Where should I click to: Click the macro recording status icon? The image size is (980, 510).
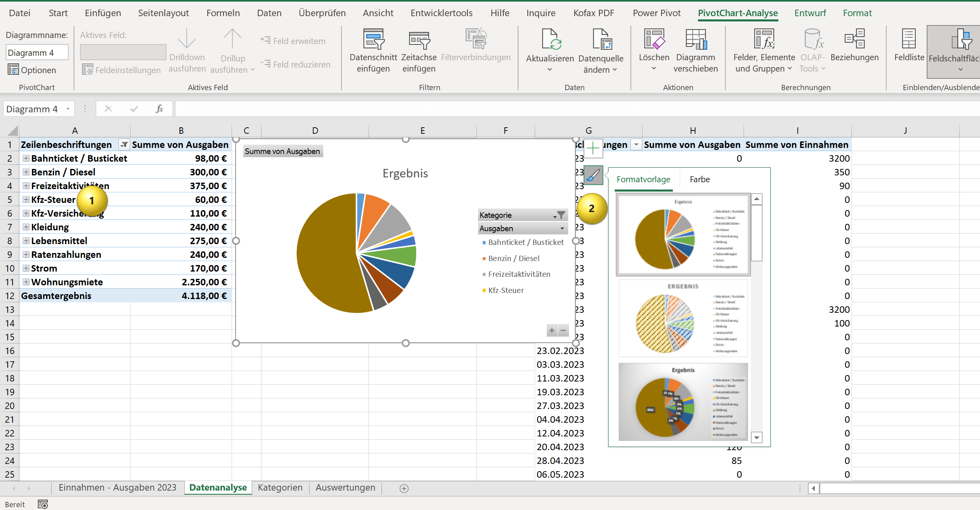(43, 504)
